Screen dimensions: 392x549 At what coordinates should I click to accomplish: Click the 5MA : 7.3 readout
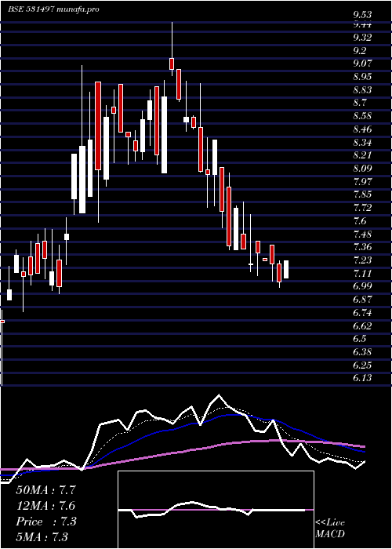(42, 537)
